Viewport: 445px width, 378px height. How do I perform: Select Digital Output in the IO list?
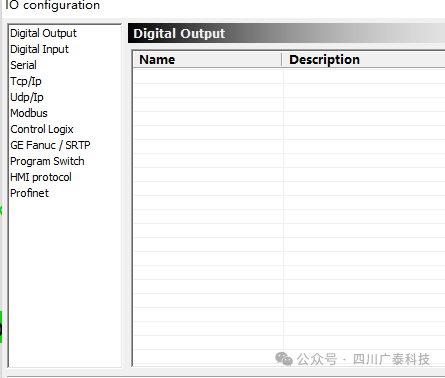(x=43, y=33)
